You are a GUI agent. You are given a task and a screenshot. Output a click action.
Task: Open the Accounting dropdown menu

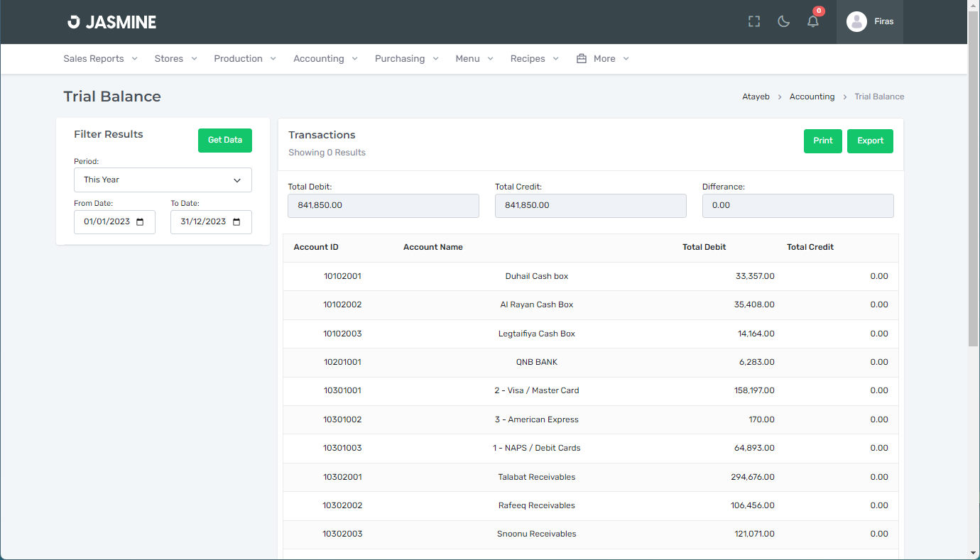click(325, 59)
